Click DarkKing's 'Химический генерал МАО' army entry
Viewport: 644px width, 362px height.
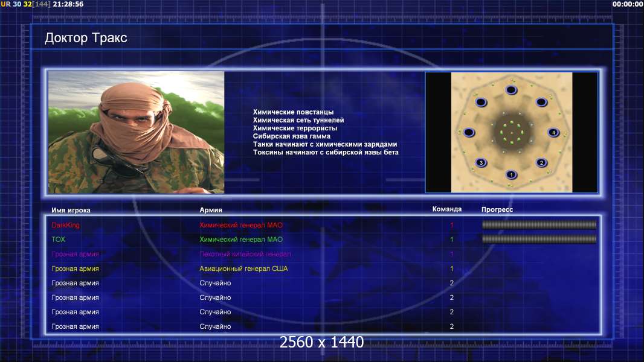click(x=241, y=225)
